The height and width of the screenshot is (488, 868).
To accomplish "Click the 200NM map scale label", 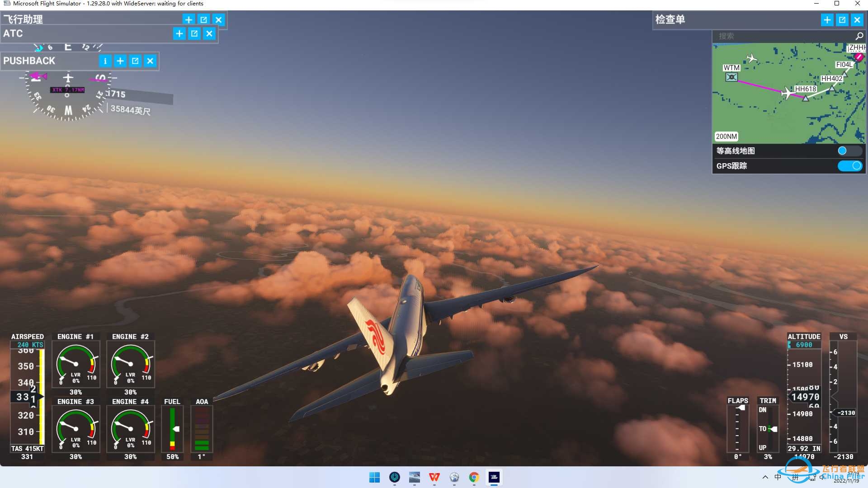I will (726, 136).
